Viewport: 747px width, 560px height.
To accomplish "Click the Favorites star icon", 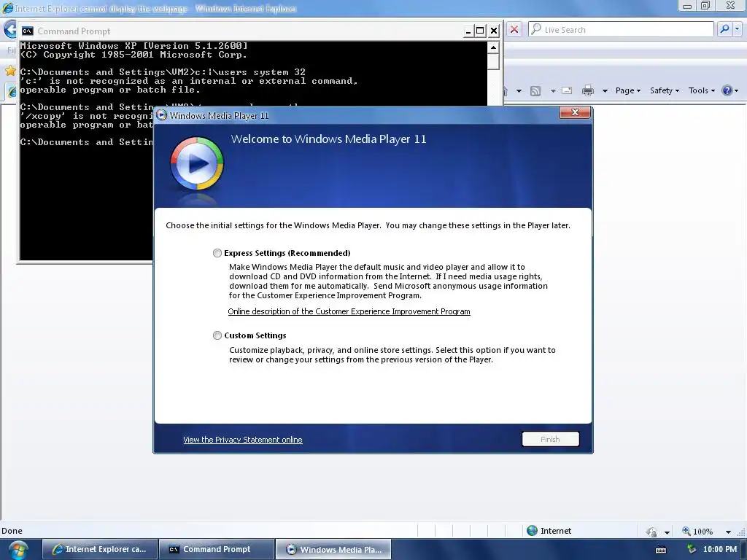I will pyautogui.click(x=10, y=71).
